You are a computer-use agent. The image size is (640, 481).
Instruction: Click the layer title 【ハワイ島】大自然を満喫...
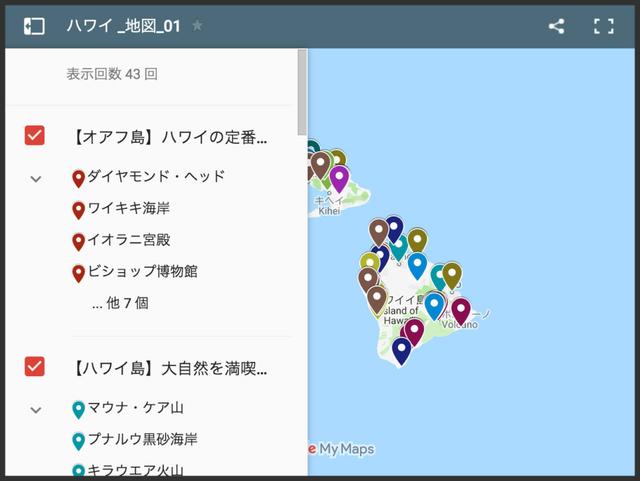(x=169, y=368)
